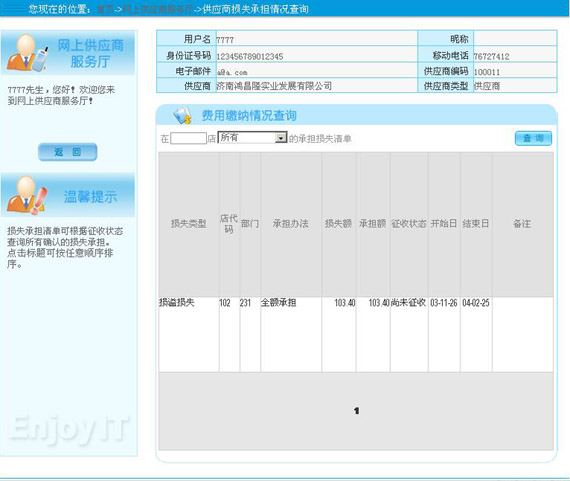570x481 pixels.
Task: Open the 首页 breadcrumb link
Action: click(105, 9)
